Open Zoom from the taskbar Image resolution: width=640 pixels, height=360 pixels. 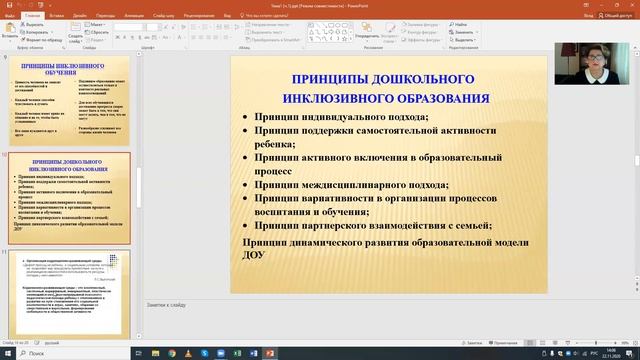[x=221, y=353]
